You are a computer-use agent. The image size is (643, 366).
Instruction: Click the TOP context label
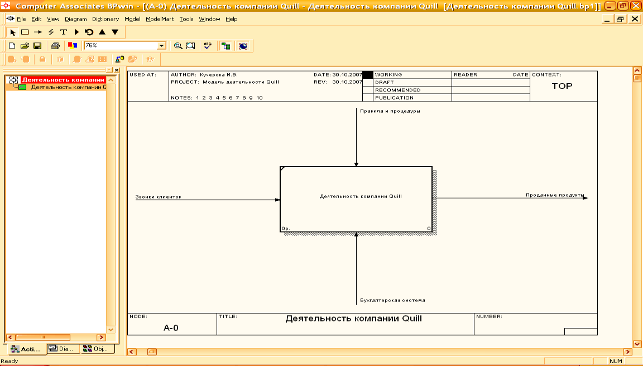pyautogui.click(x=562, y=86)
